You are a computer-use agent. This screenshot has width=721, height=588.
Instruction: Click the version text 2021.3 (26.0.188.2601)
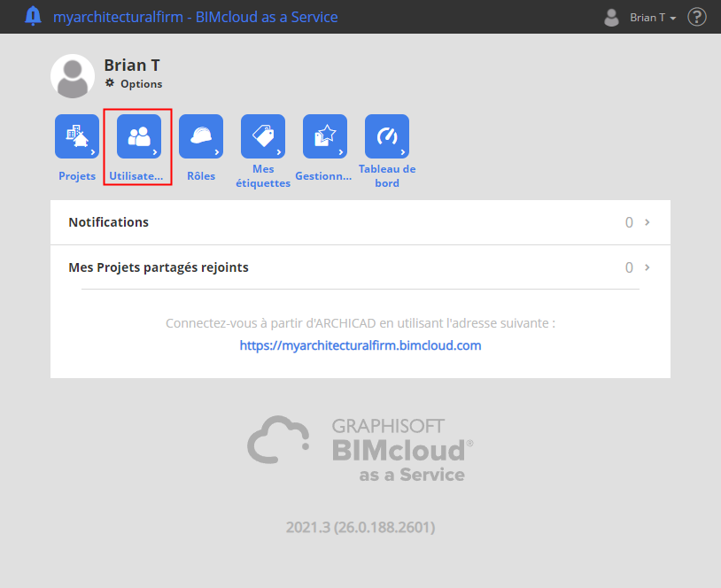360,527
